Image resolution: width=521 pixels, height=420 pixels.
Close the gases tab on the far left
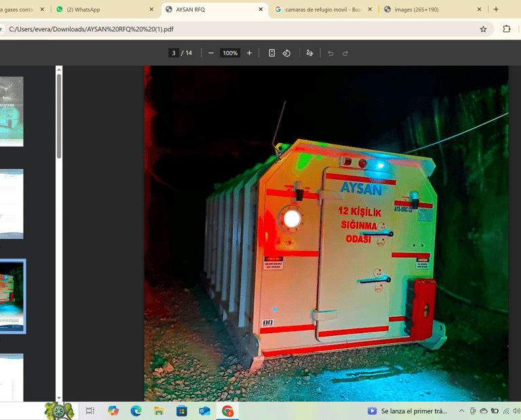pos(42,9)
